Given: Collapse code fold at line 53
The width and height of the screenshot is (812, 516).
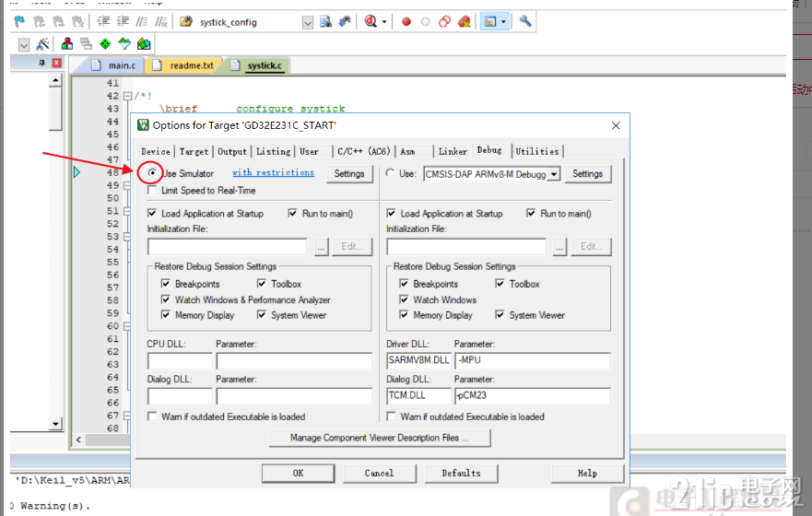Looking at the screenshot, I should [x=127, y=237].
